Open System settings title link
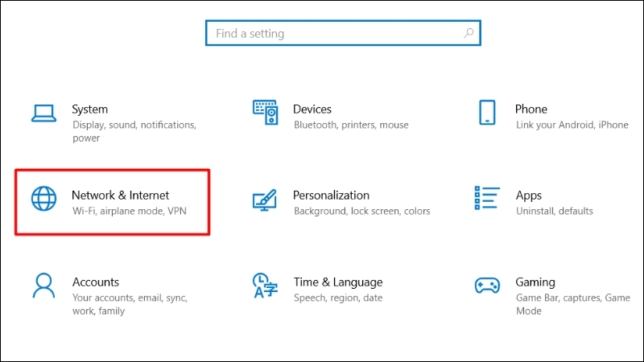Image resolution: width=644 pixels, height=362 pixels. point(90,109)
